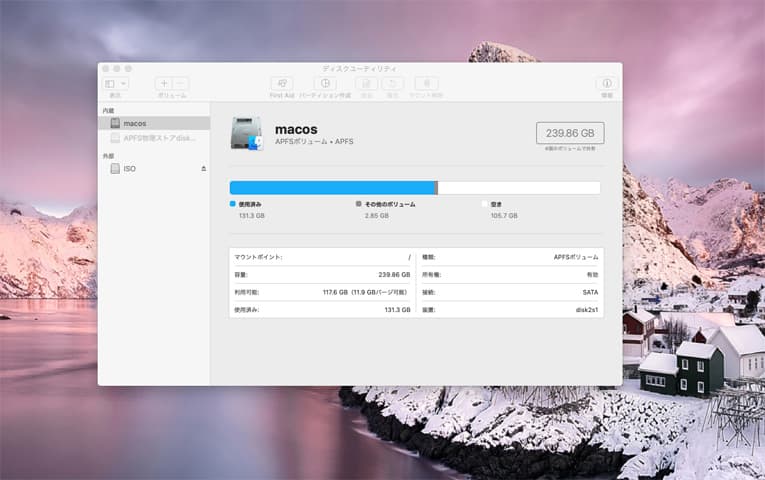Image resolution: width=765 pixels, height=480 pixels.
Task: Click the First Aid toolbar icon
Action: 282,83
